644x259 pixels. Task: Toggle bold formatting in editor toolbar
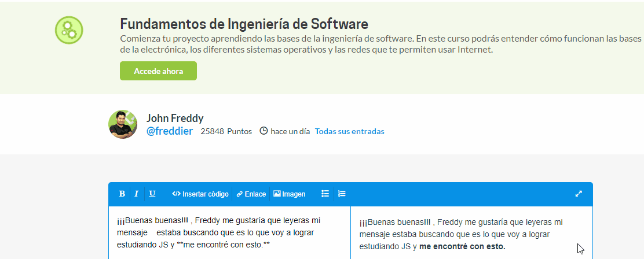point(122,194)
